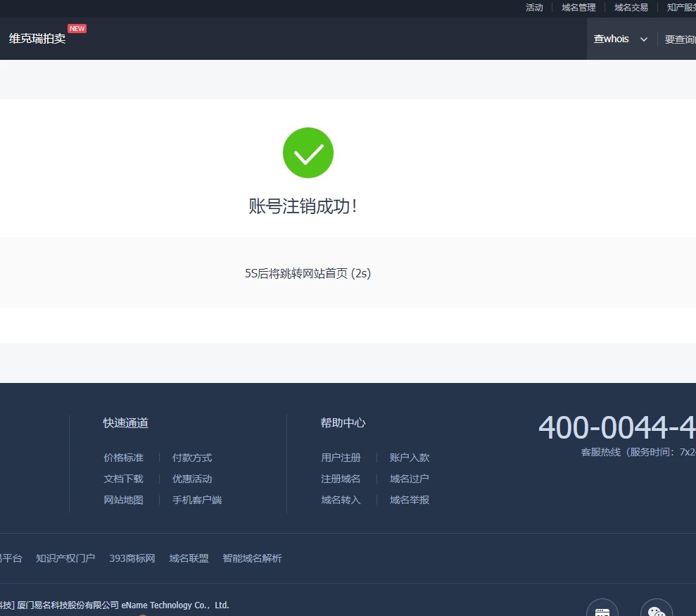696x616 pixels.
Task: Open the 域名举报 domain report link
Action: point(409,500)
